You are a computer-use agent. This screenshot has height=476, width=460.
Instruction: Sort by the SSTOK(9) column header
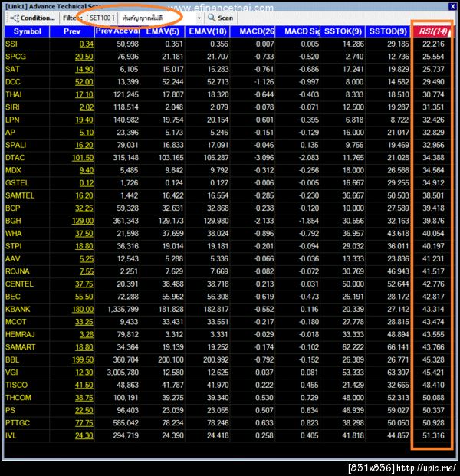coord(343,31)
